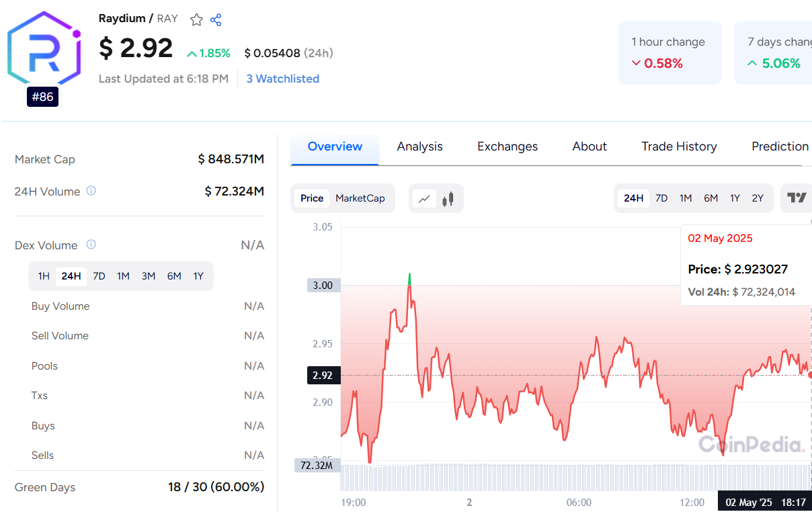Viewport: 812px width, 512px height.
Task: Click the red endpoint dot on chart
Action: tap(809, 374)
